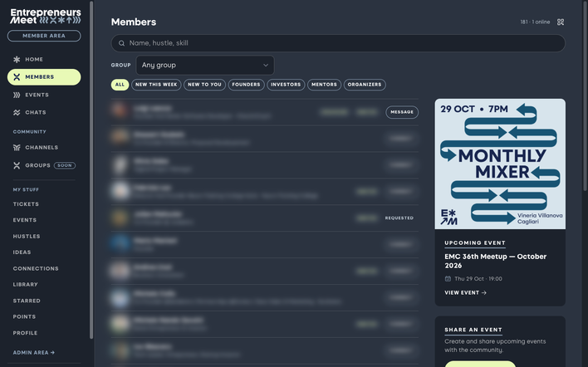Select the Founders filter chip
This screenshot has width=588, height=367.
tap(246, 85)
